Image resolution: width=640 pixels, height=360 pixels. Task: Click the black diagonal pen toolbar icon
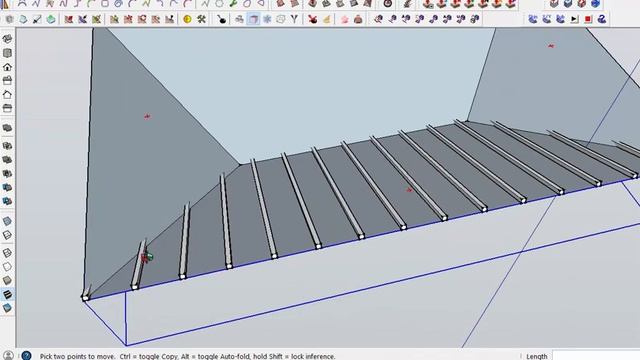click(x=37, y=19)
